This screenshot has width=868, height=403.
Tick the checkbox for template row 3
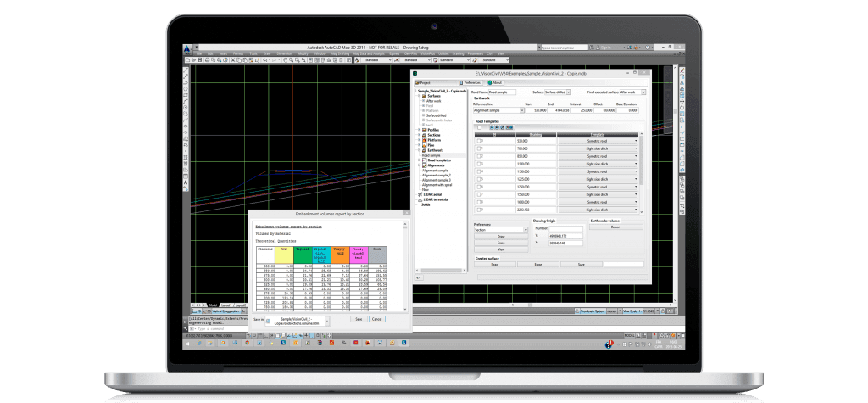[477, 164]
